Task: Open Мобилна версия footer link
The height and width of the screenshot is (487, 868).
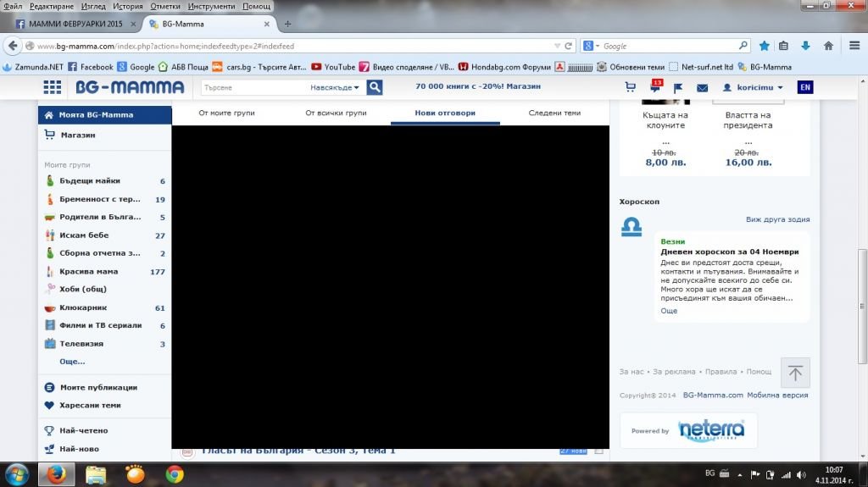Action: point(778,396)
